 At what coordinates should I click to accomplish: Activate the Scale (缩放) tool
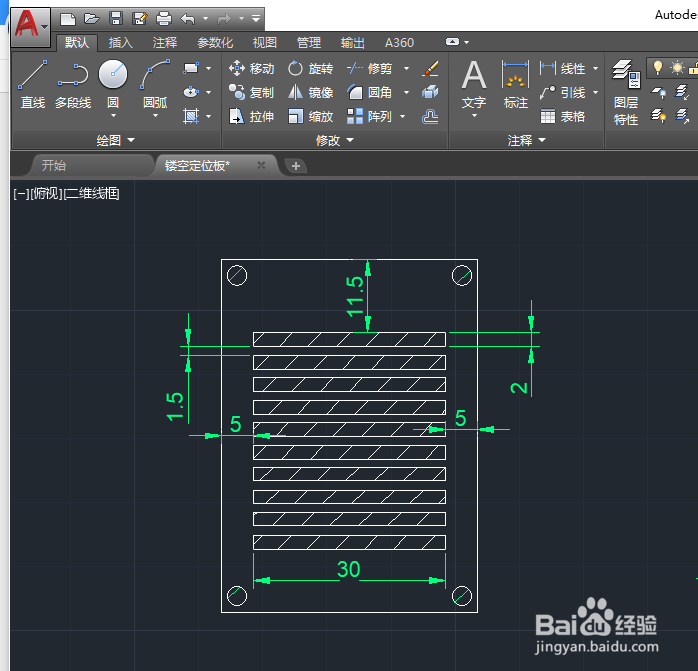pos(310,117)
